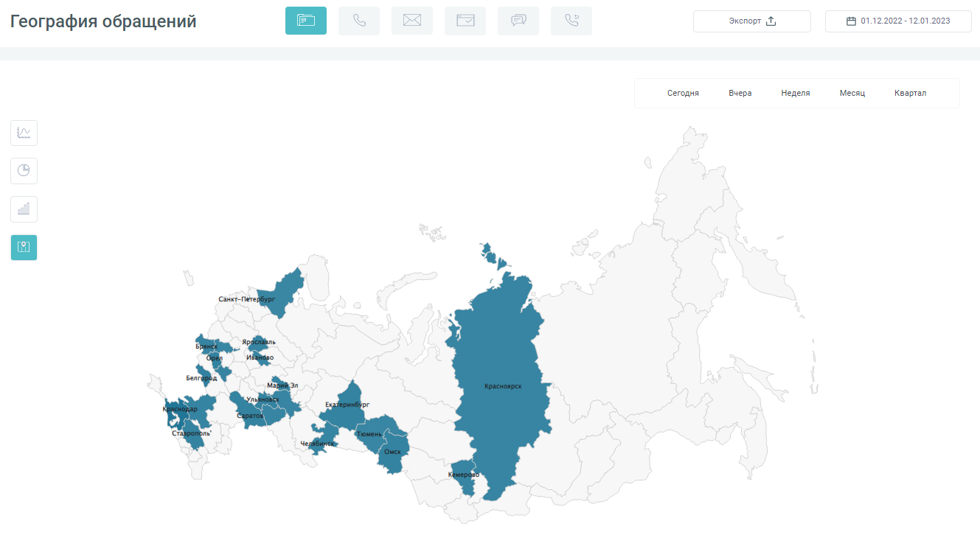Open the date range picker 01.12.2022 - 12.01.2023
The image size is (980, 549).
point(897,21)
